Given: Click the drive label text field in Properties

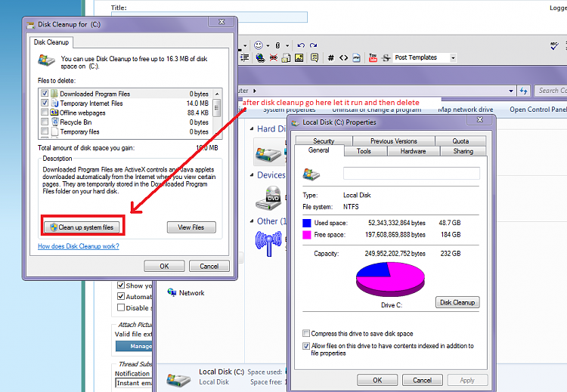Looking at the screenshot, I should point(411,173).
